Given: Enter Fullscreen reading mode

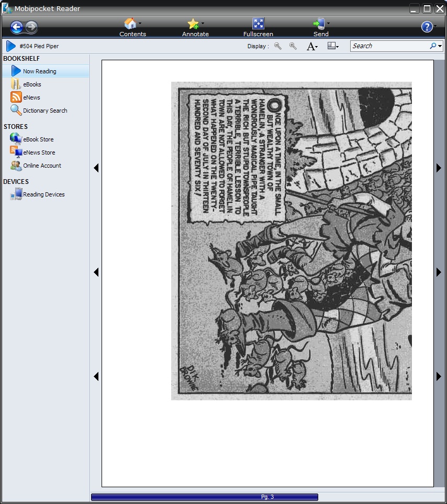Looking at the screenshot, I should [x=258, y=24].
